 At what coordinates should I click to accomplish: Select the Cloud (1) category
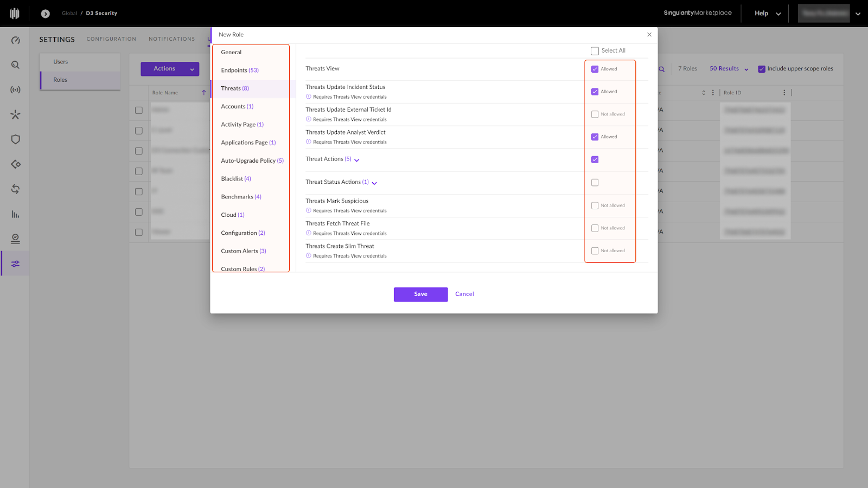pyautogui.click(x=233, y=215)
